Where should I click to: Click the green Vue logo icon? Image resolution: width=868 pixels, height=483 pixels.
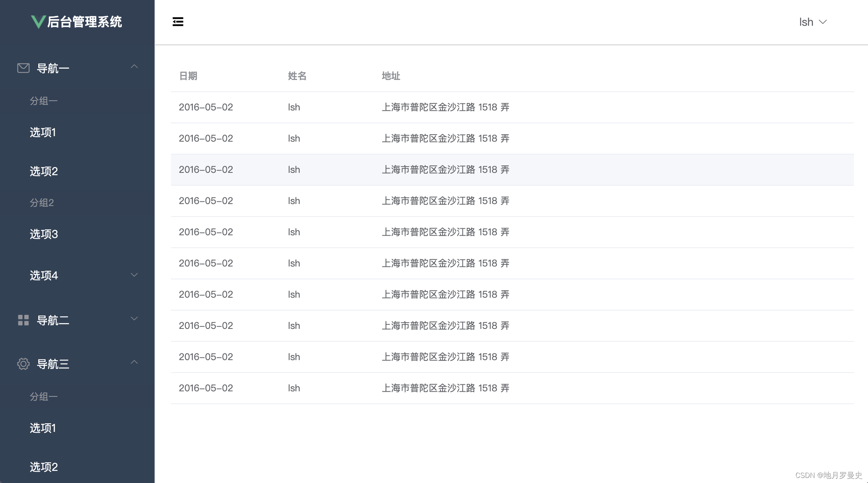pyautogui.click(x=38, y=22)
